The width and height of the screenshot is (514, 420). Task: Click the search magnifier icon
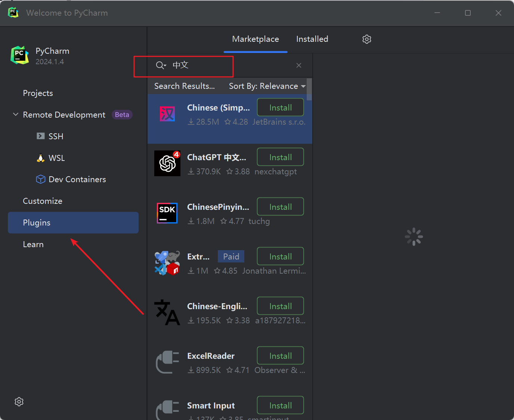click(160, 65)
